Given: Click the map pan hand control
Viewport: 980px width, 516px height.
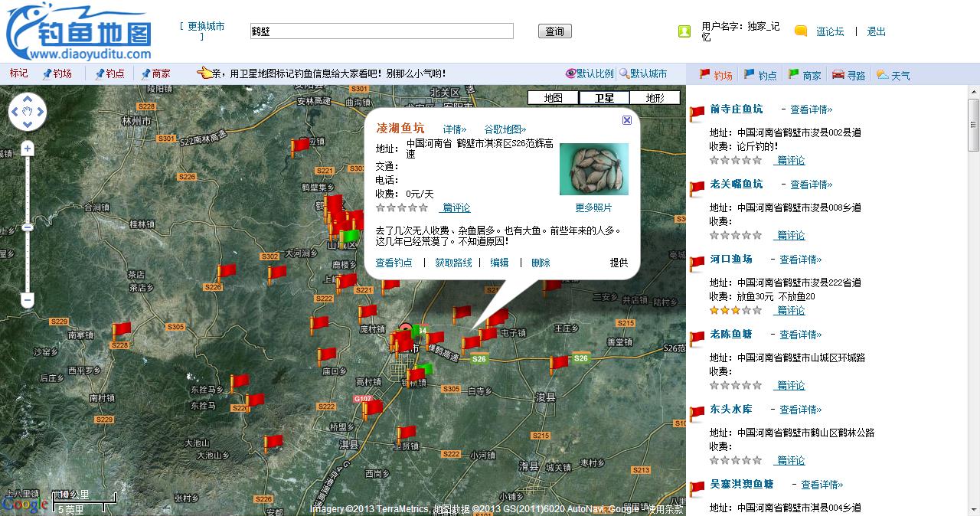Looking at the screenshot, I should pyautogui.click(x=28, y=112).
